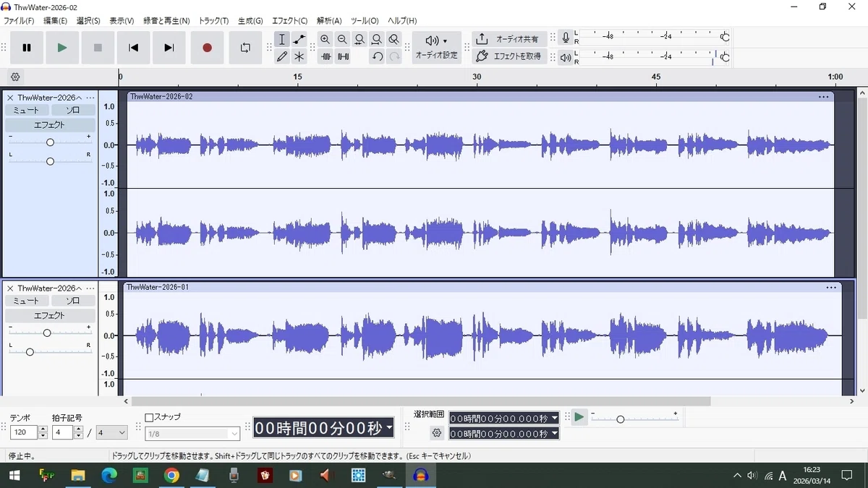Click the red Record button
Viewport: 868px width, 488px height.
207,48
